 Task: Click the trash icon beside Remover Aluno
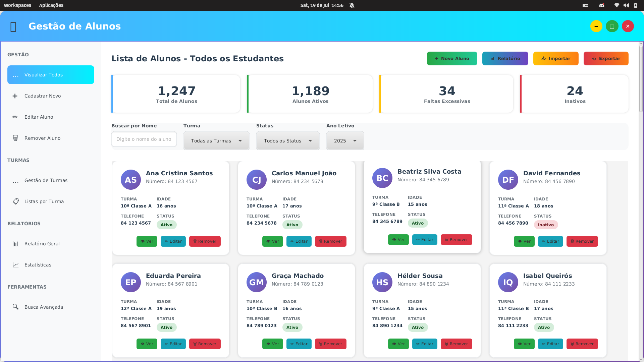pyautogui.click(x=15, y=138)
